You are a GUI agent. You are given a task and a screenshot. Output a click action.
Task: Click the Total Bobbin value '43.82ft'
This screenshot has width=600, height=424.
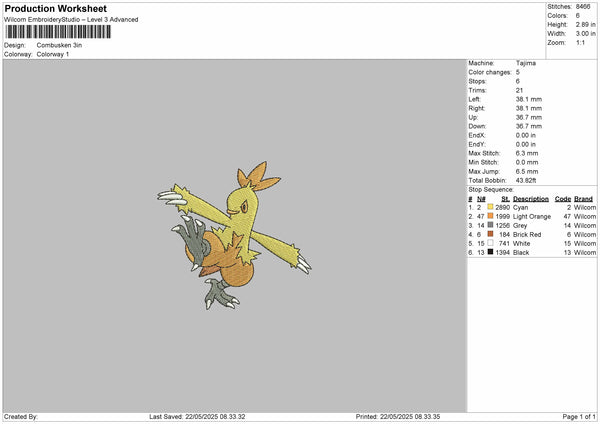(x=526, y=180)
